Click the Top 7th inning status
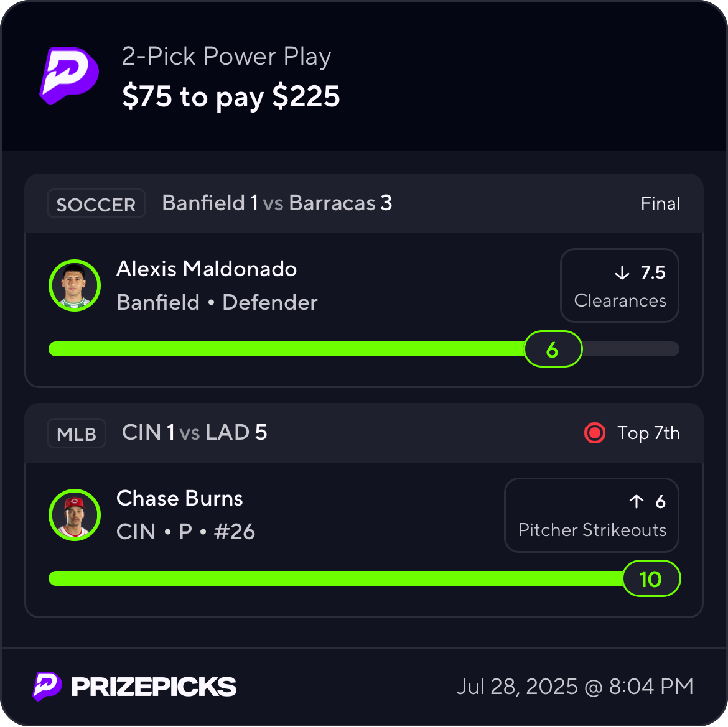Image resolution: width=728 pixels, height=727 pixels. [x=648, y=433]
